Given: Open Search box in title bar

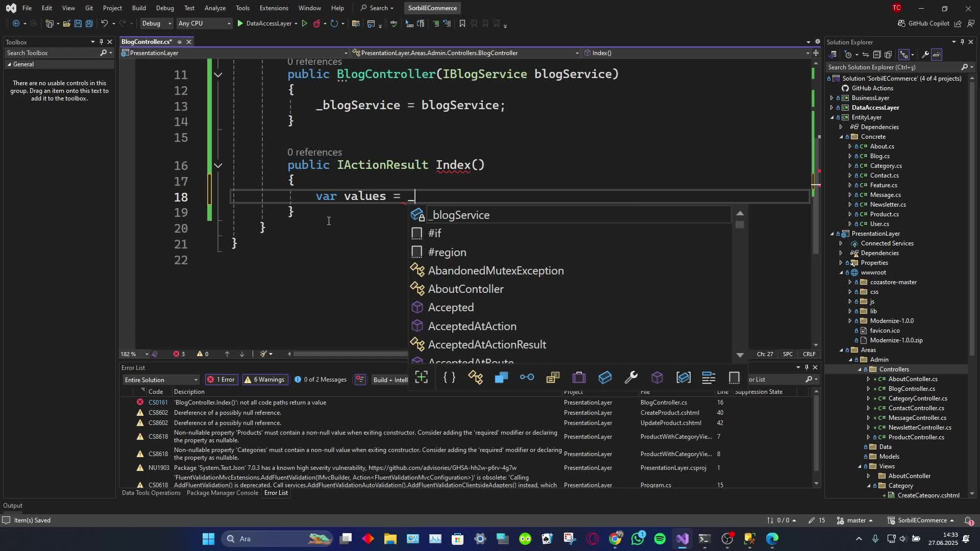Looking at the screenshot, I should click(377, 8).
